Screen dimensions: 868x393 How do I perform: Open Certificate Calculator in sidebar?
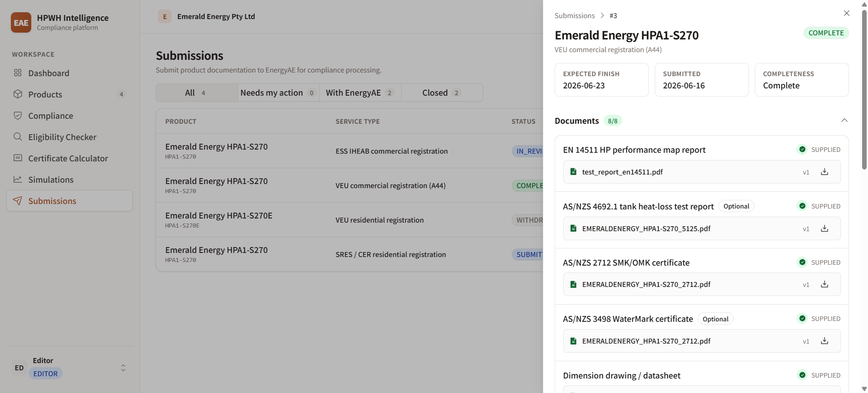[x=69, y=158]
